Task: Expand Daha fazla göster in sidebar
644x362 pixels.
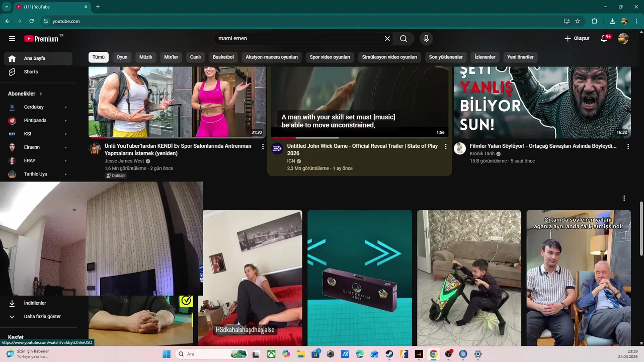Action: pyautogui.click(x=38, y=317)
